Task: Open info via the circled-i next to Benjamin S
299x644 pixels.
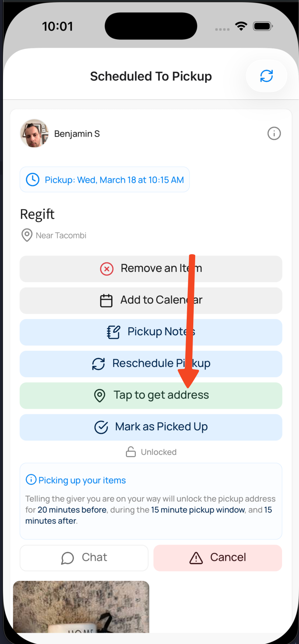Action: pyautogui.click(x=274, y=133)
